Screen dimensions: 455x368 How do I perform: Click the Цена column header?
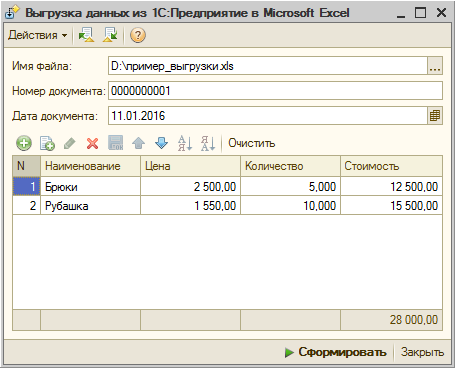coord(190,166)
